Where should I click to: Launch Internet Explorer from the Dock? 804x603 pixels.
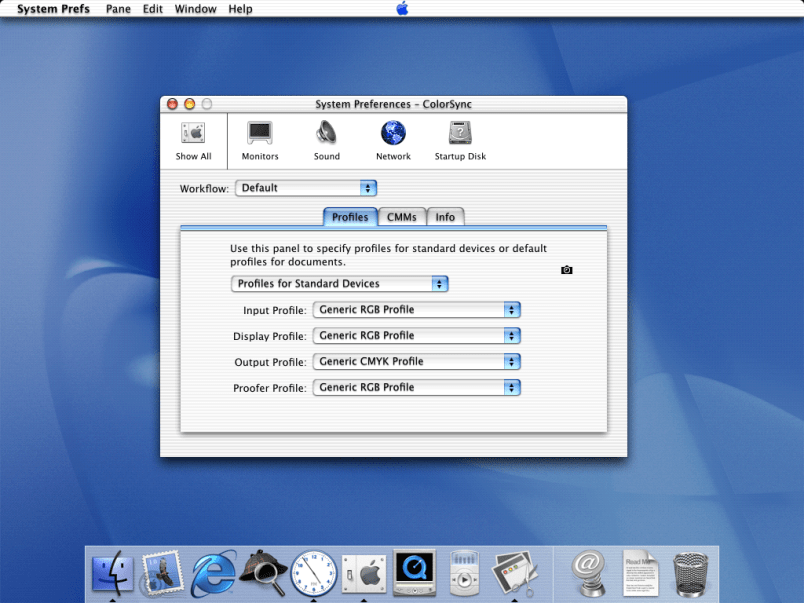[214, 572]
